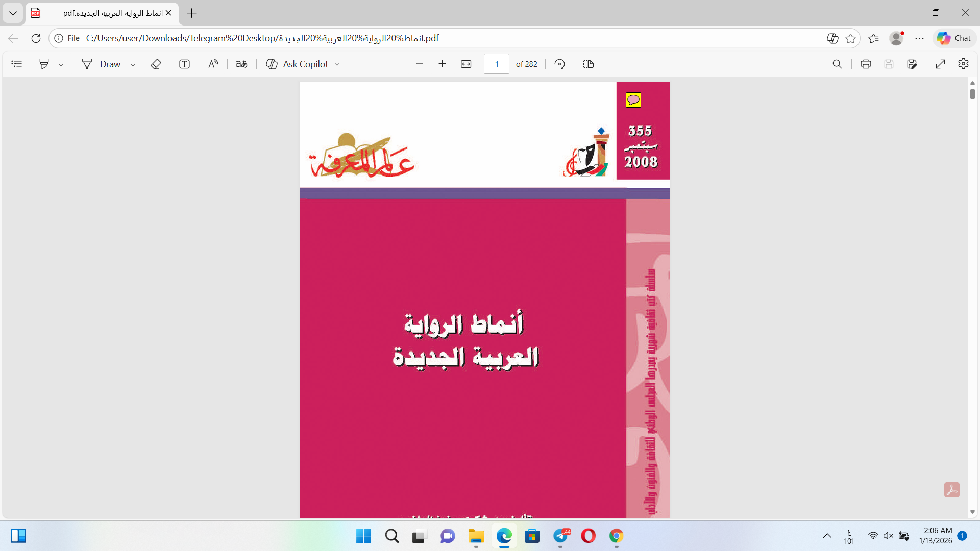This screenshot has height=551, width=980.
Task: Start Read aloud
Action: click(213, 64)
